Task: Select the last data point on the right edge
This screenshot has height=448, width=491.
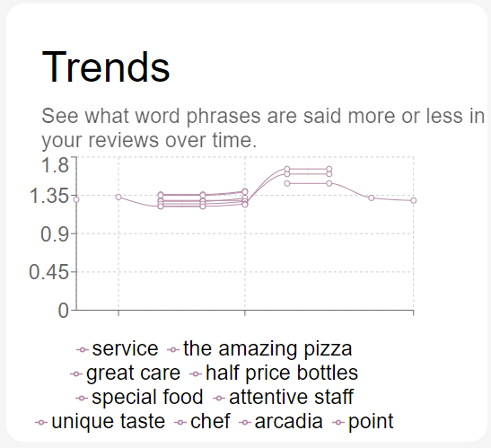Action: coord(413,200)
